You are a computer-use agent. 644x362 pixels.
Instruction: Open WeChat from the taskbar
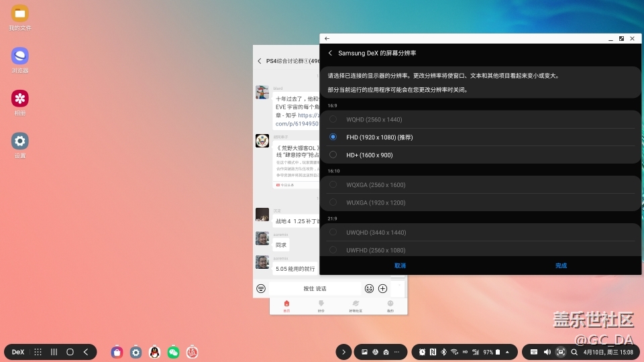[x=174, y=352]
